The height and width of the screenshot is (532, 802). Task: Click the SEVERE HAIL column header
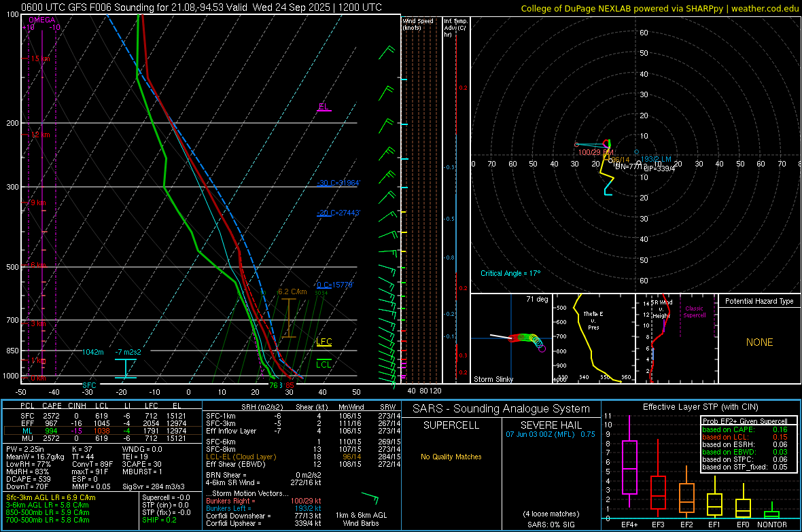(551, 425)
